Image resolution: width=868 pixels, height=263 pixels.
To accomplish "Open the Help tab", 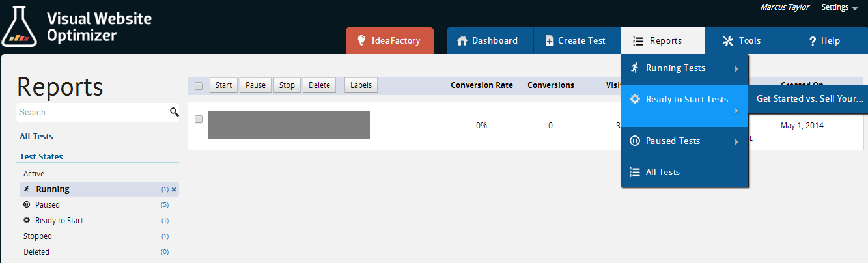I will click(x=828, y=40).
